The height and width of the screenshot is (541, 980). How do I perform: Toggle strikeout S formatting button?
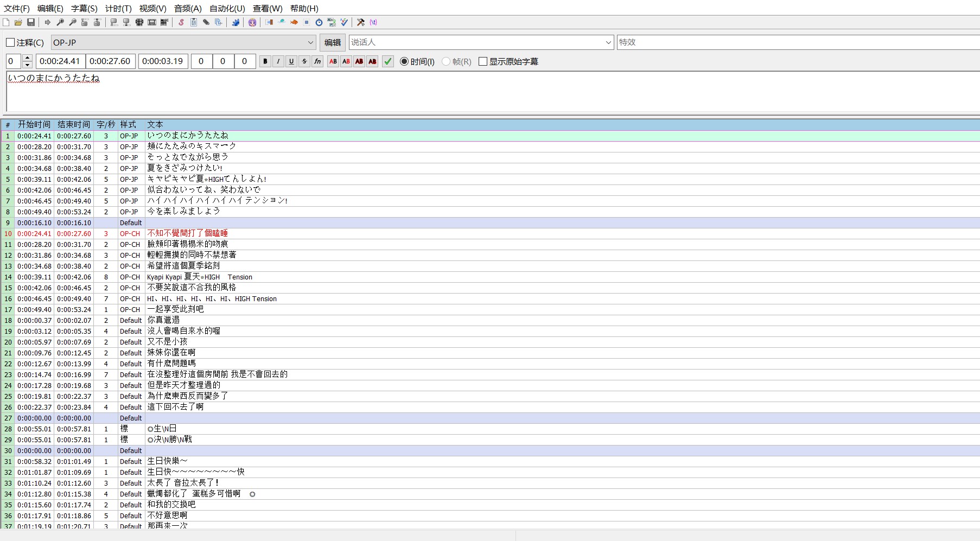(304, 61)
